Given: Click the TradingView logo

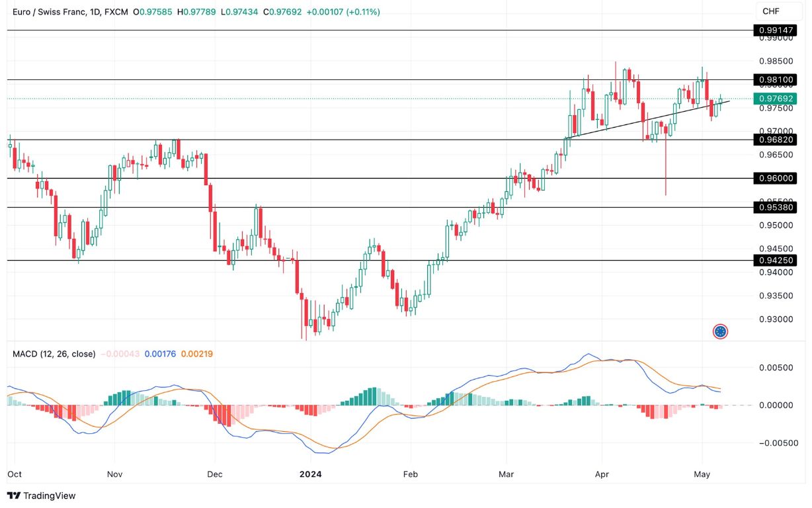Looking at the screenshot, I should (42, 495).
